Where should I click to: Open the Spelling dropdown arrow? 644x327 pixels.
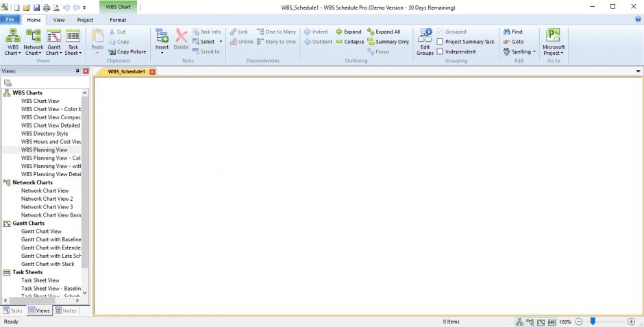coord(534,52)
